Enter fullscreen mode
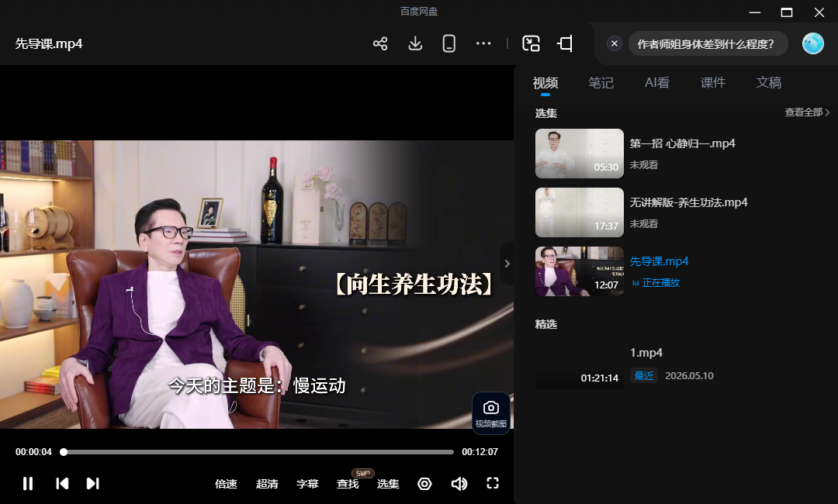838x504 pixels. (x=493, y=483)
